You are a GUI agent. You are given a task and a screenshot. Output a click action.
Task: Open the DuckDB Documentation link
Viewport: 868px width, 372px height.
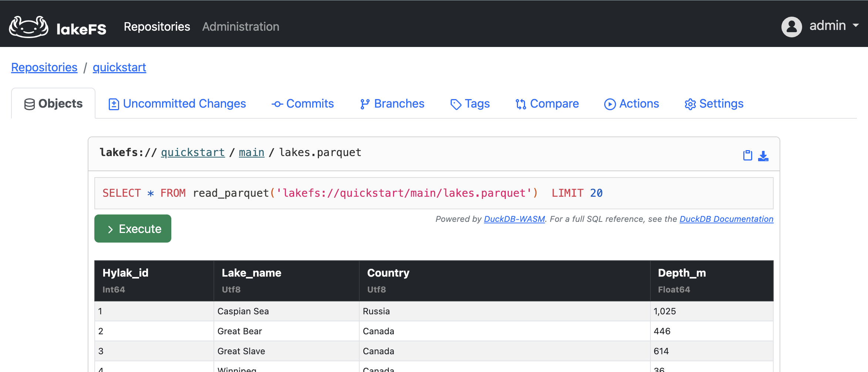pyautogui.click(x=726, y=219)
